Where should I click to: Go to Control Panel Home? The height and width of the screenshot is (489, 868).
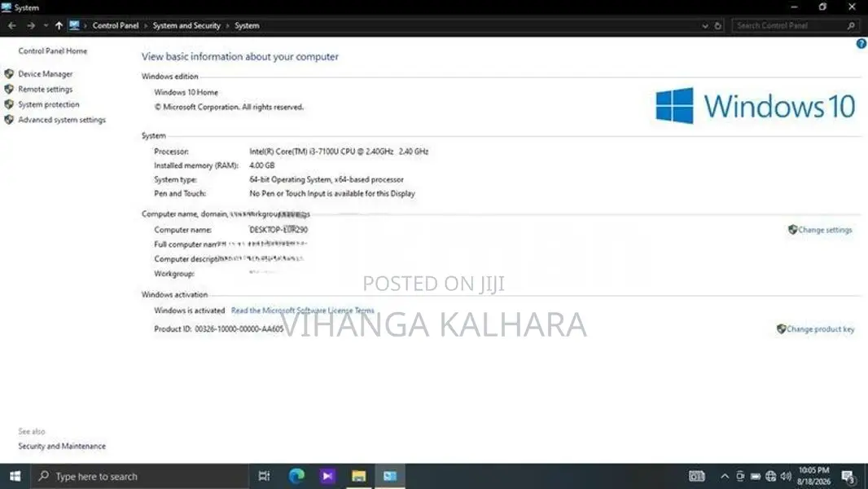tap(53, 51)
